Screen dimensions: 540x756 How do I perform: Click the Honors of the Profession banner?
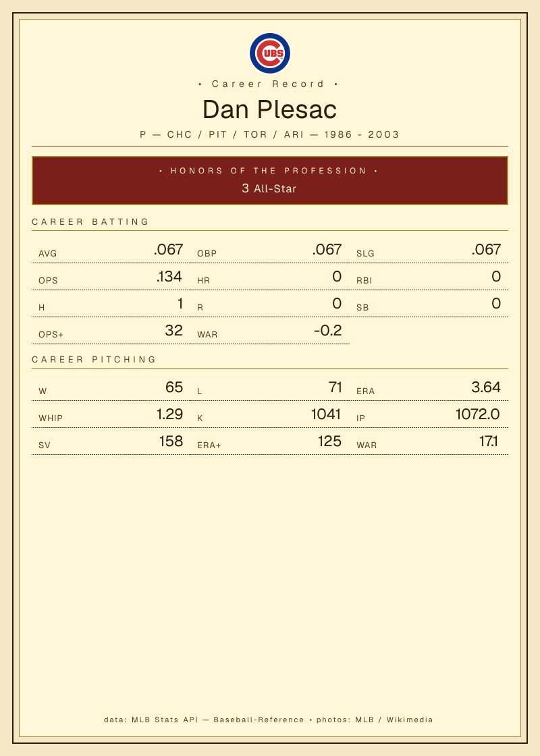[270, 180]
